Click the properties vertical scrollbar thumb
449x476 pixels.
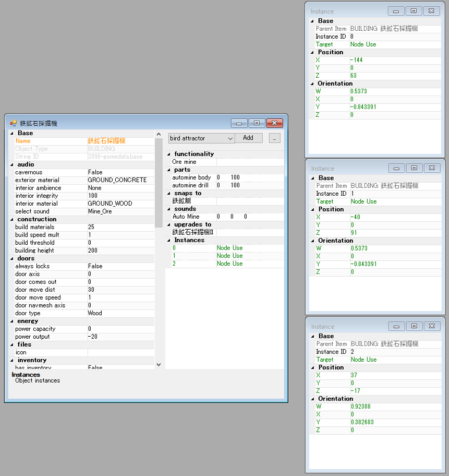tap(159, 183)
